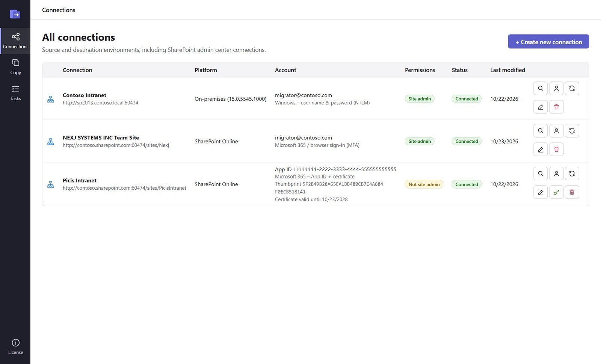Click the site hierarchy icon beside NEXJ SYSTEMS INC

[51, 142]
